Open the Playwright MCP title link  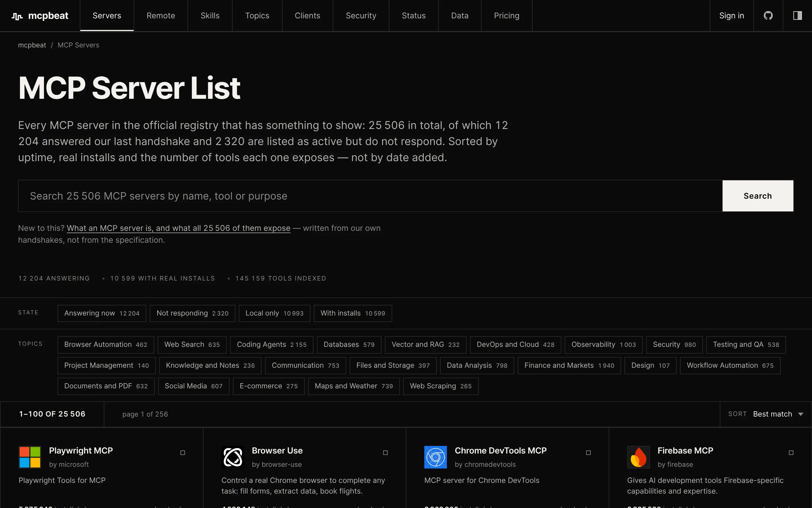81,450
